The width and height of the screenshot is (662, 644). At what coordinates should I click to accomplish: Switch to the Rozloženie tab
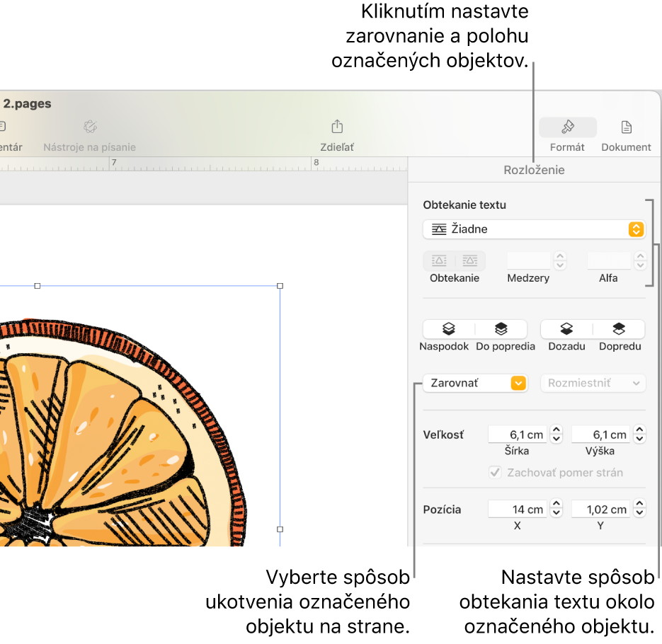pos(534,170)
